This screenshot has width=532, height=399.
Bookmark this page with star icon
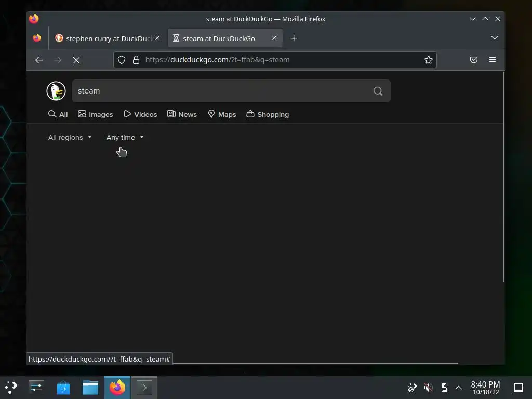coord(429,60)
